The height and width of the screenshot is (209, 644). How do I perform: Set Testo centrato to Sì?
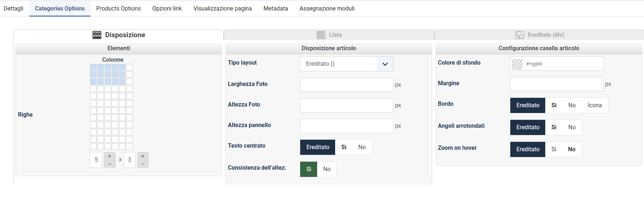[x=344, y=147]
